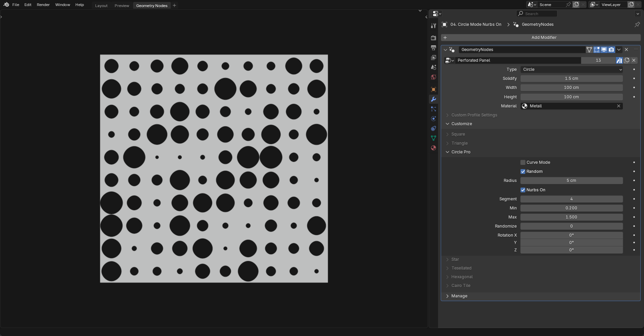Open the View Layer properties tab
644x336 pixels.
pyautogui.click(x=433, y=57)
